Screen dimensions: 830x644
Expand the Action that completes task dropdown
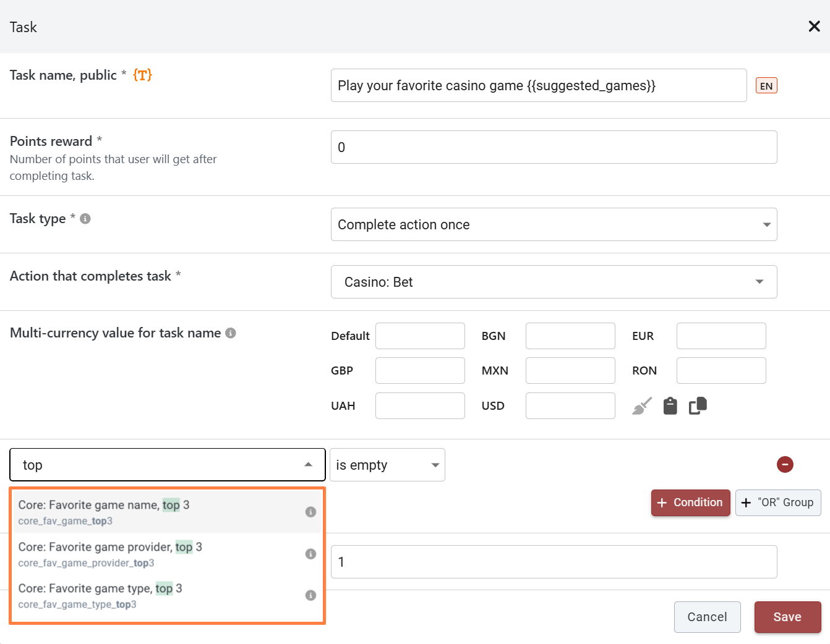[x=554, y=282]
